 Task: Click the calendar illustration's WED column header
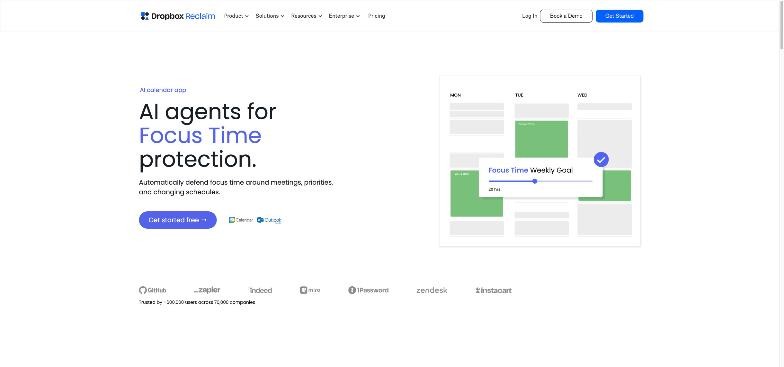[582, 95]
